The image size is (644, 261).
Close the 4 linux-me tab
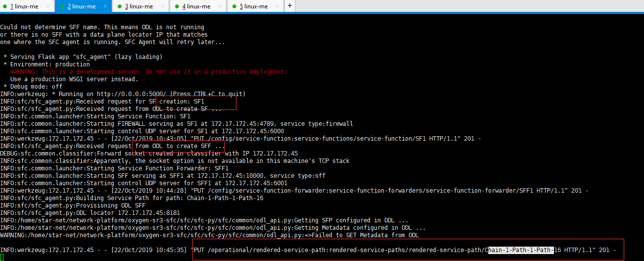click(x=220, y=6)
